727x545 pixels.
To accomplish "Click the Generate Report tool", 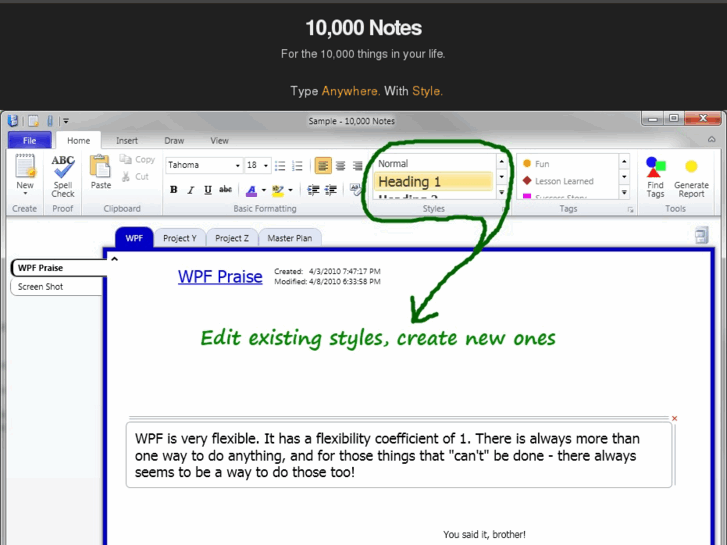I will pos(691,179).
